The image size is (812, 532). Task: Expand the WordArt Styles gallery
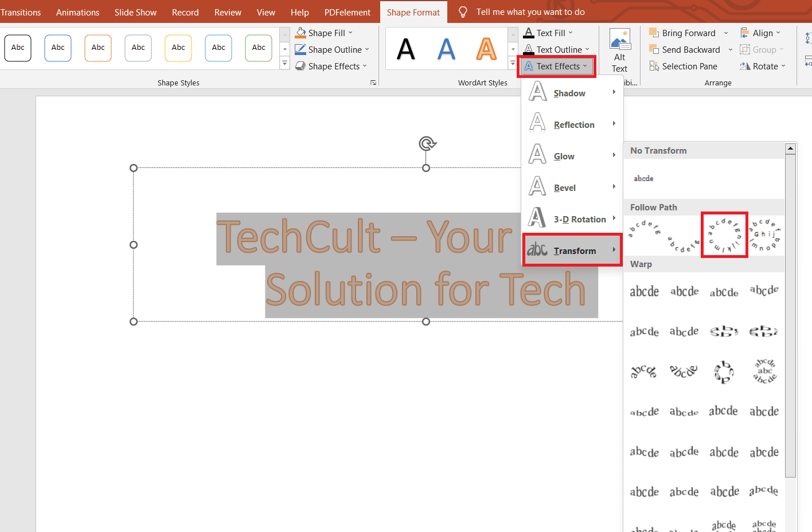[512, 63]
